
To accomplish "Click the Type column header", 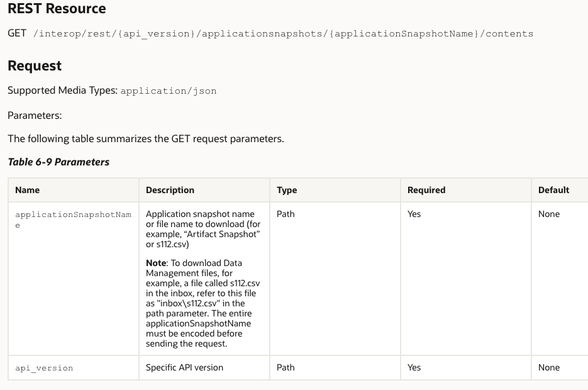I will [x=287, y=190].
